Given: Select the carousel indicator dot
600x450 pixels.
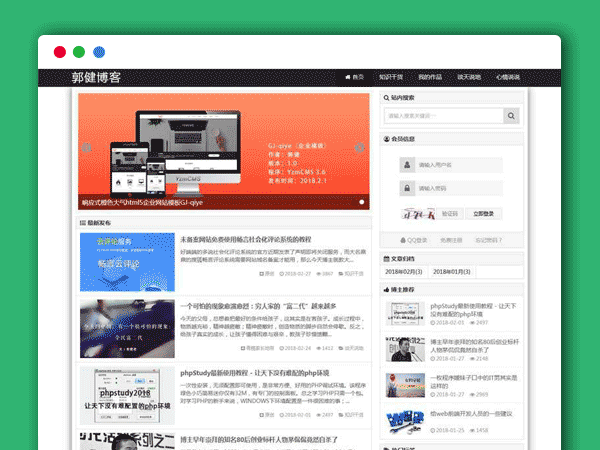Looking at the screenshot, I should coord(361,201).
